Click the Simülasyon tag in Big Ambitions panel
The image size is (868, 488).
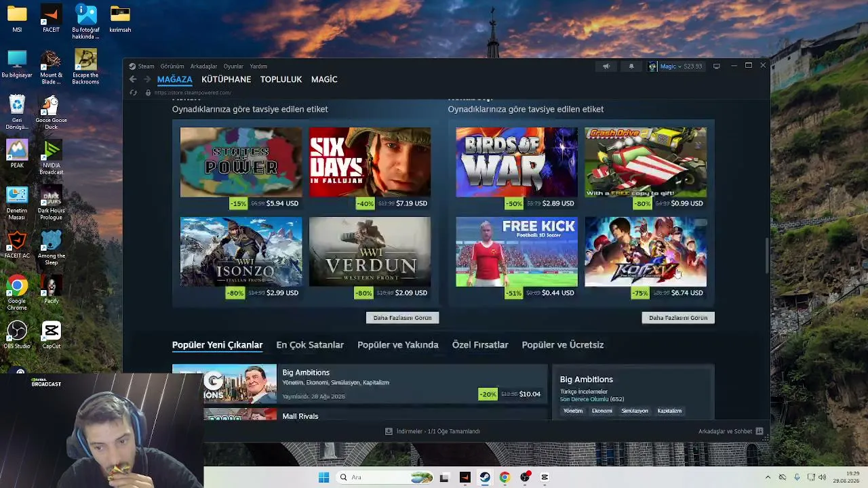click(635, 411)
